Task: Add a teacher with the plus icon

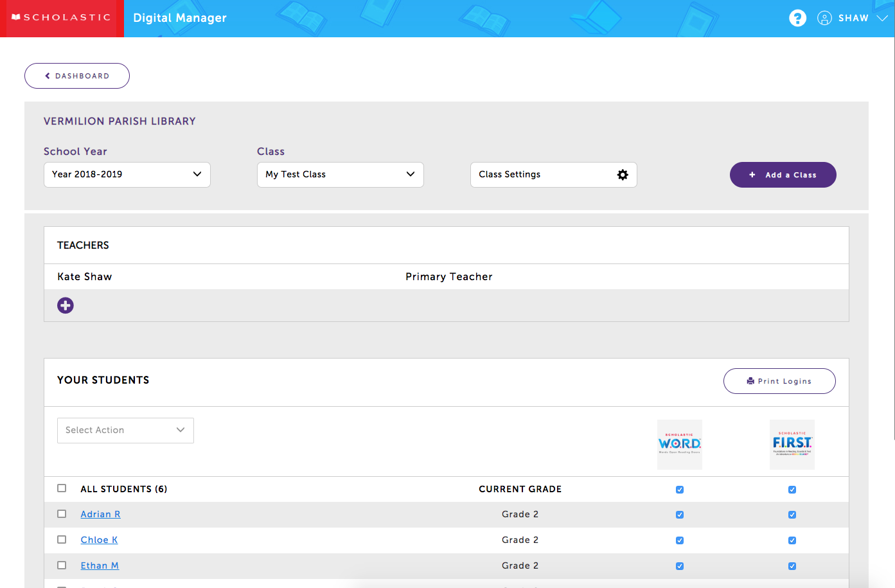Action: point(66,305)
